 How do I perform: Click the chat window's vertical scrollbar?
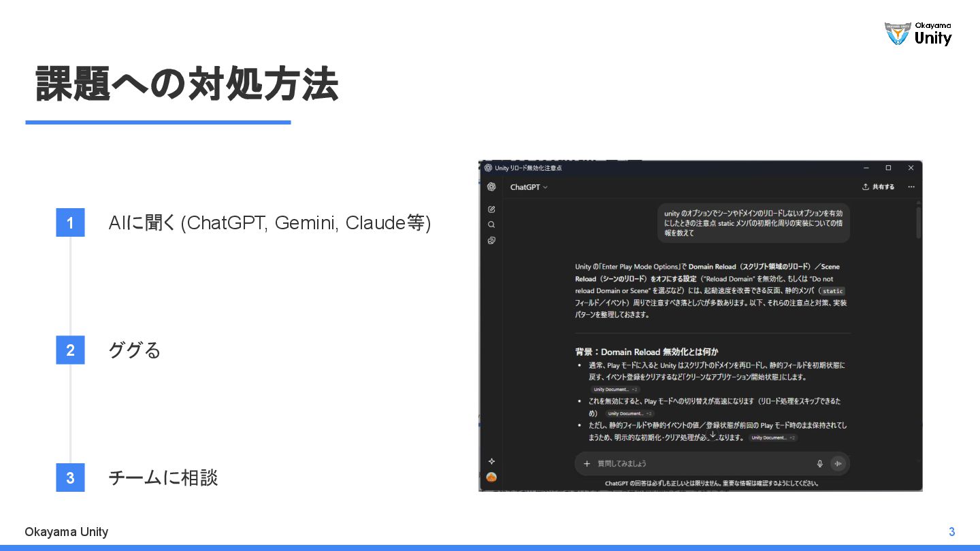(919, 223)
